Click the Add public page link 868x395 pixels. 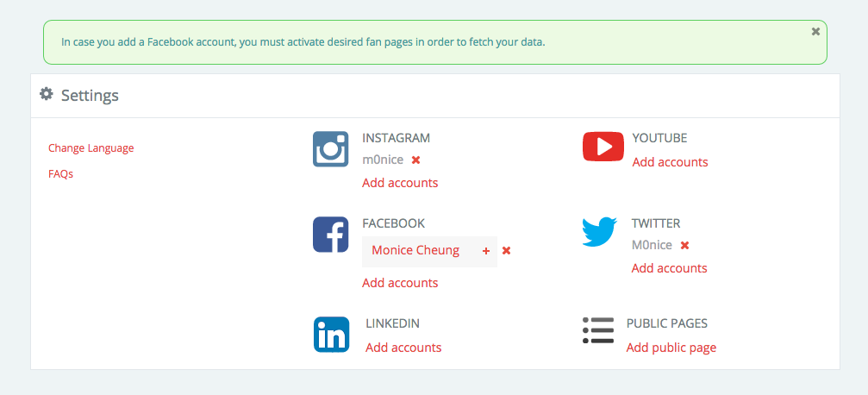(671, 348)
